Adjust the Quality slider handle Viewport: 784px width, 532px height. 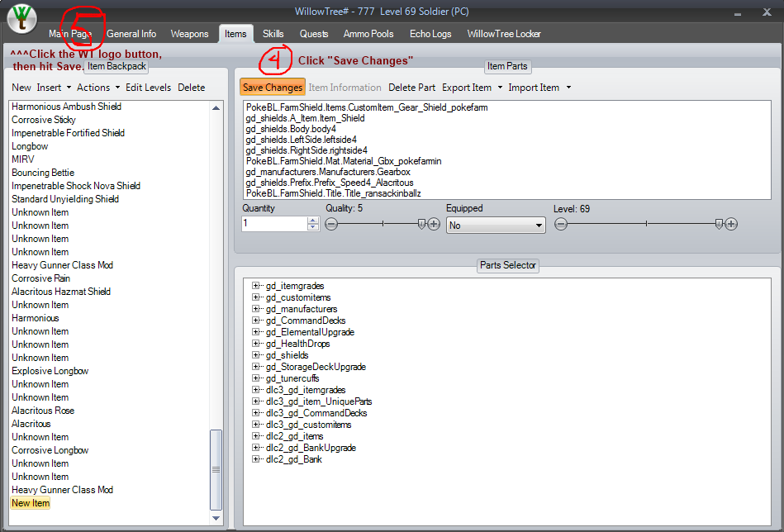421,225
